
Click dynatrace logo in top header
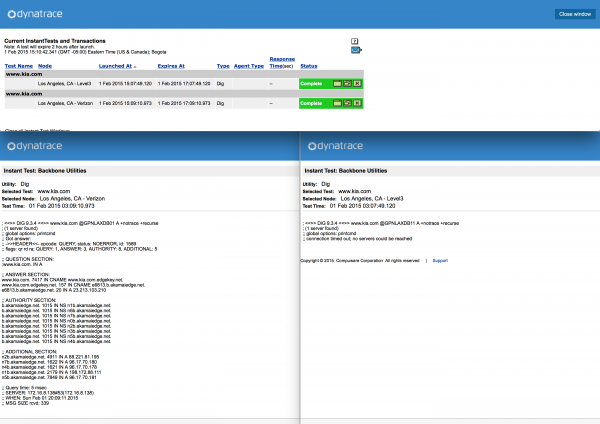click(35, 14)
